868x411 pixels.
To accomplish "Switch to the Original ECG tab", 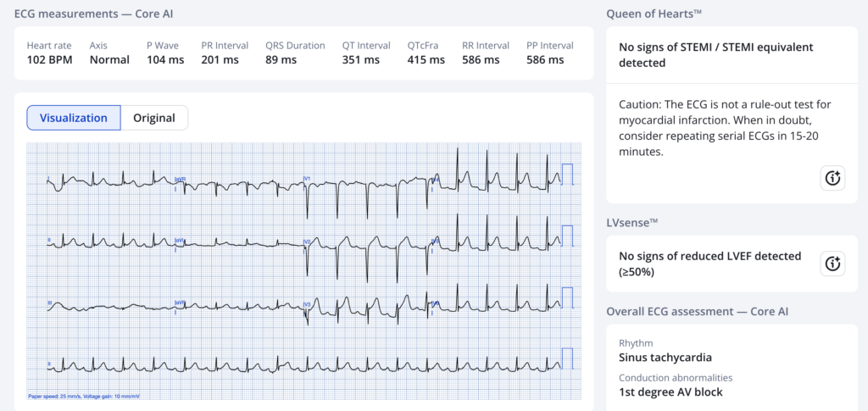I will coord(153,118).
